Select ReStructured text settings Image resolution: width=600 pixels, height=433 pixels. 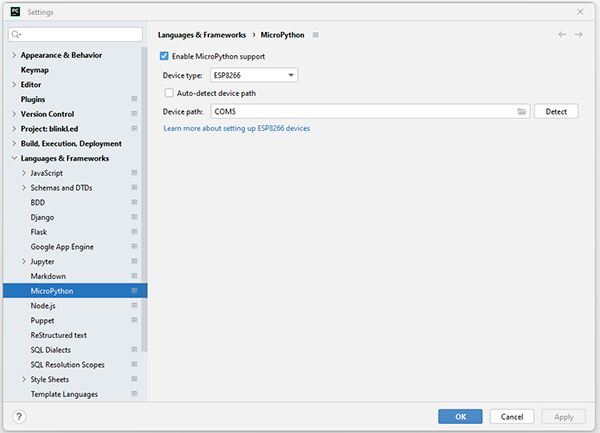(59, 335)
